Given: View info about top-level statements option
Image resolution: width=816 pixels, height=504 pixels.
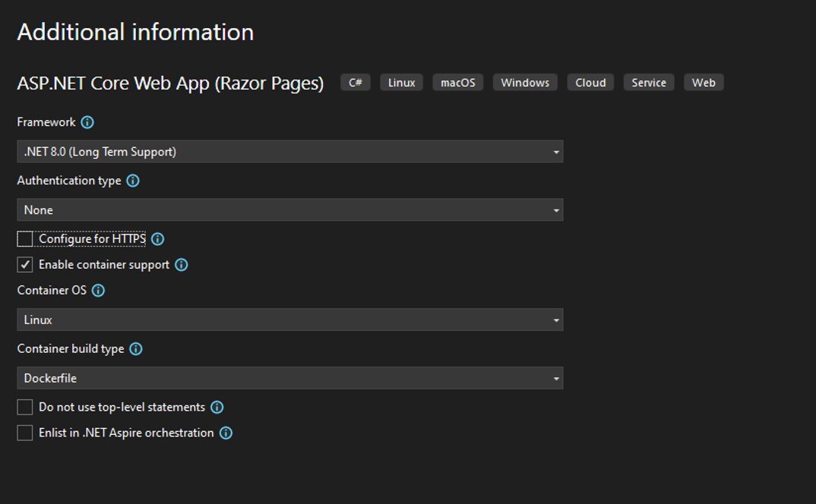Looking at the screenshot, I should coord(217,407).
